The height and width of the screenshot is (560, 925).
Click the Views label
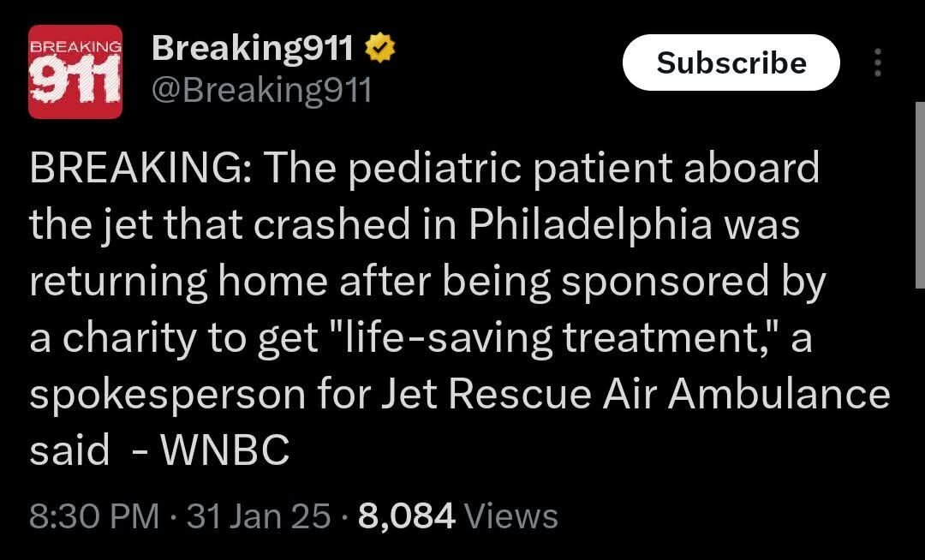point(510,516)
